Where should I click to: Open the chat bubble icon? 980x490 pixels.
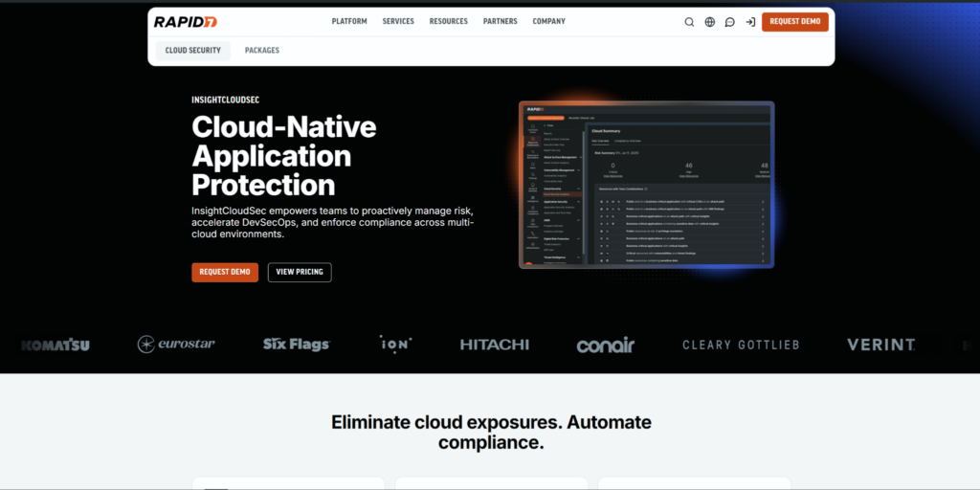click(x=730, y=22)
